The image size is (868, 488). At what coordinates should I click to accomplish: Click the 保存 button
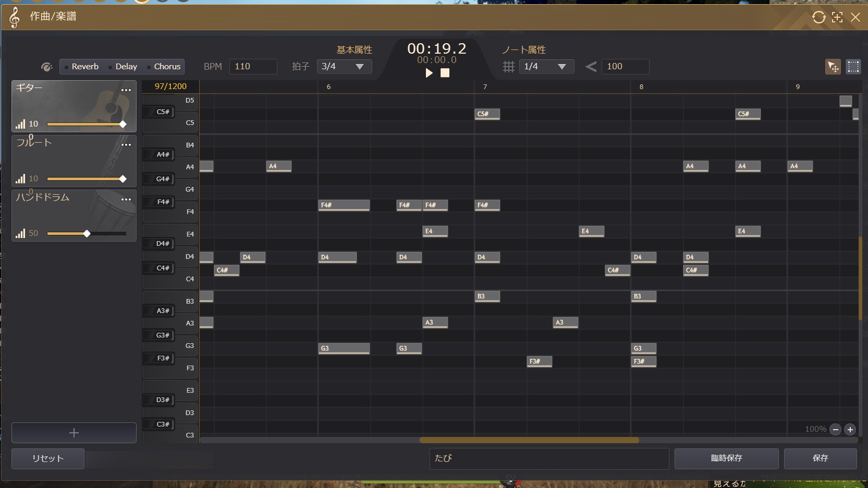tap(821, 458)
